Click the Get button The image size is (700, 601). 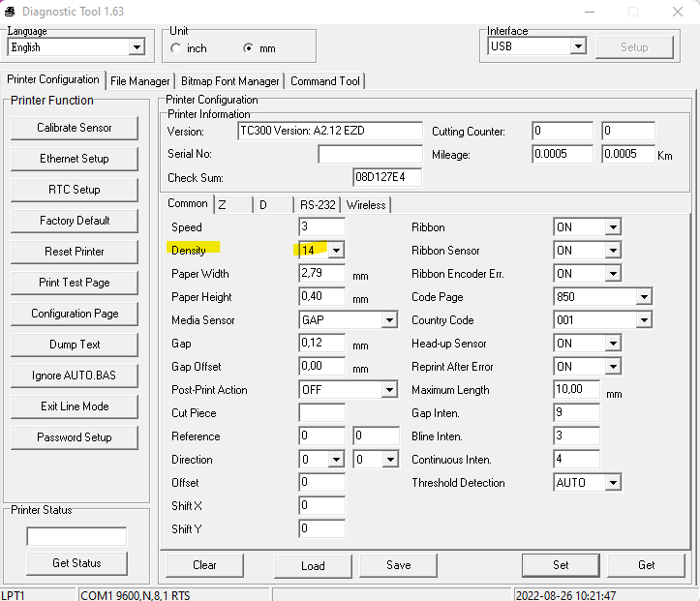click(x=646, y=565)
